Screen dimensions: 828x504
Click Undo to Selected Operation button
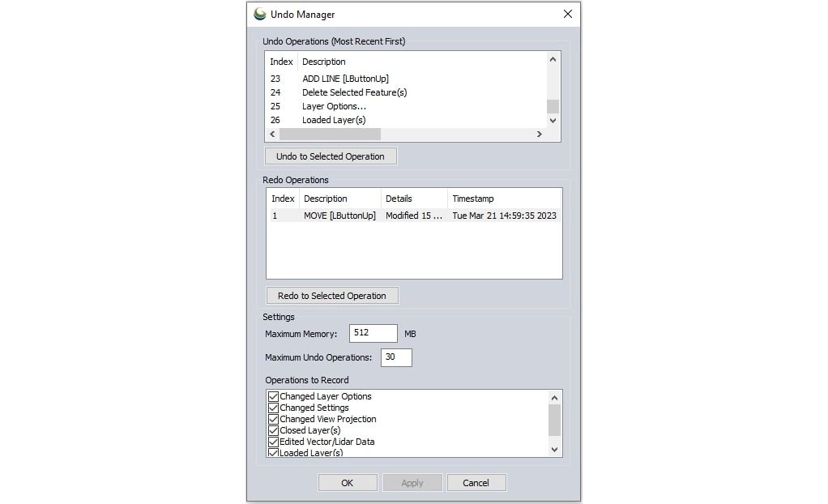click(x=331, y=156)
